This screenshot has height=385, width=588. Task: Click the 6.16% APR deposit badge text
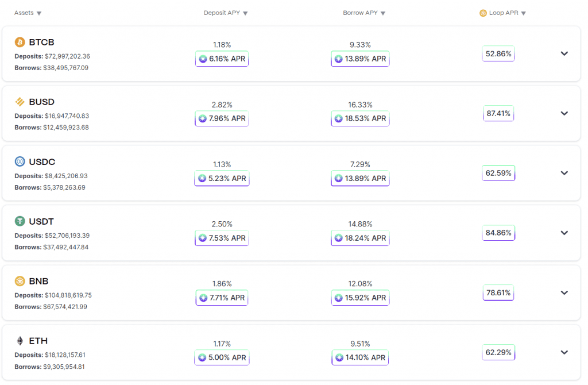coord(227,59)
